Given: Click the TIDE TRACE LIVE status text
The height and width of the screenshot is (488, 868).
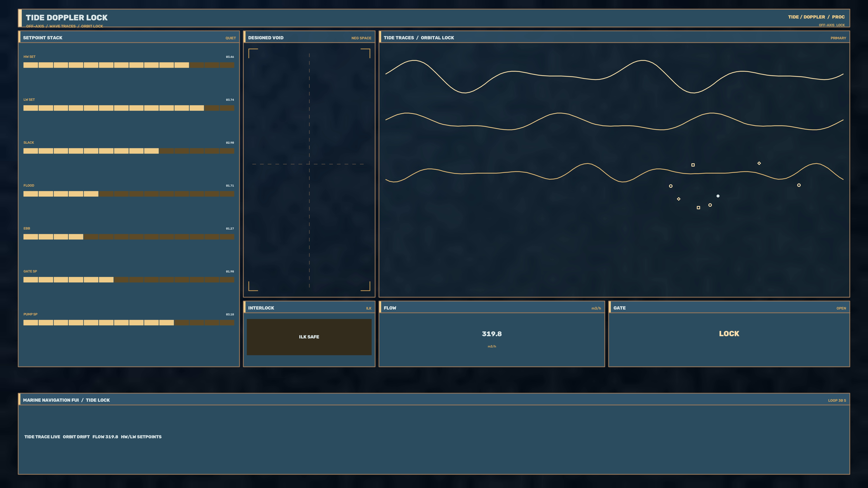Looking at the screenshot, I should point(42,437).
